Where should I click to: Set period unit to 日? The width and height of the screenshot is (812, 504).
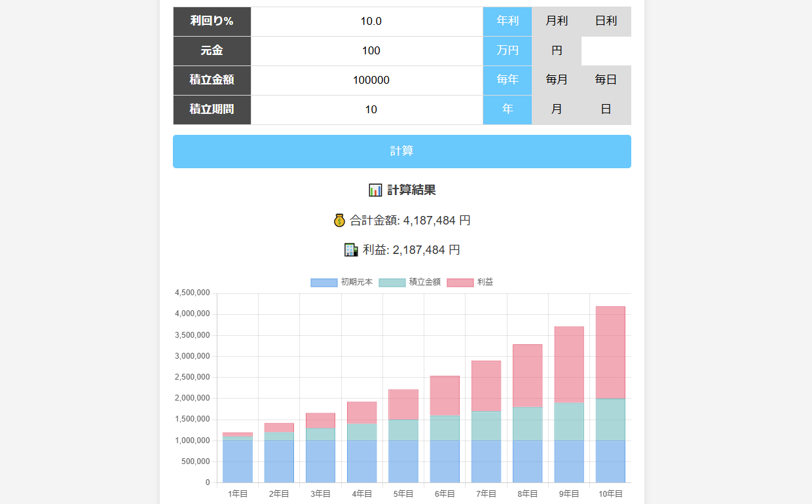[x=606, y=109]
